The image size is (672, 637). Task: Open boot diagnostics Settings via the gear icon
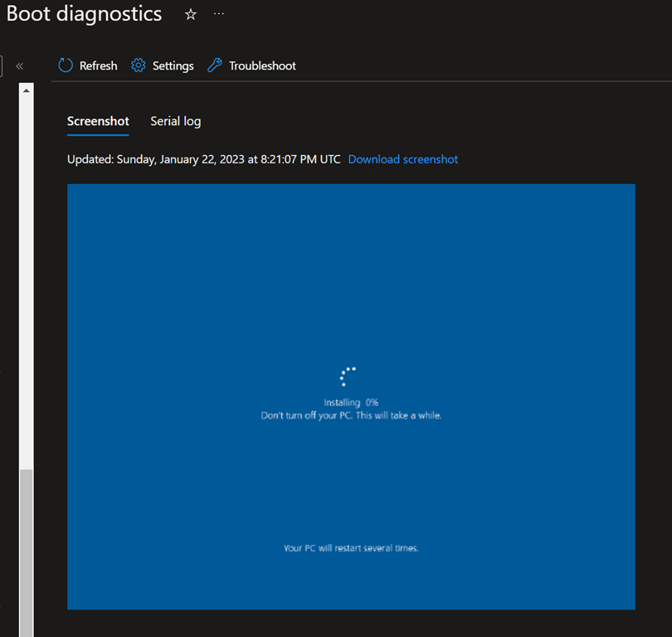tap(138, 66)
